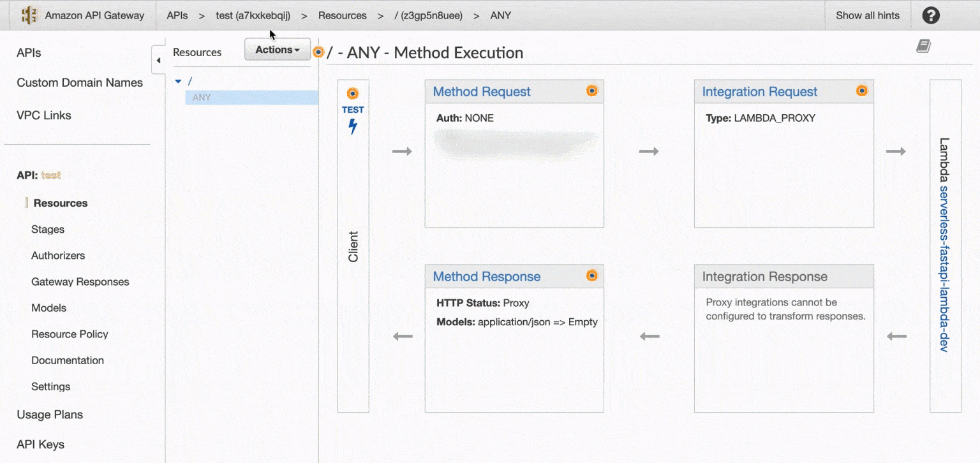The height and width of the screenshot is (463, 980).
Task: Open the documentation book icon
Action: 923,46
